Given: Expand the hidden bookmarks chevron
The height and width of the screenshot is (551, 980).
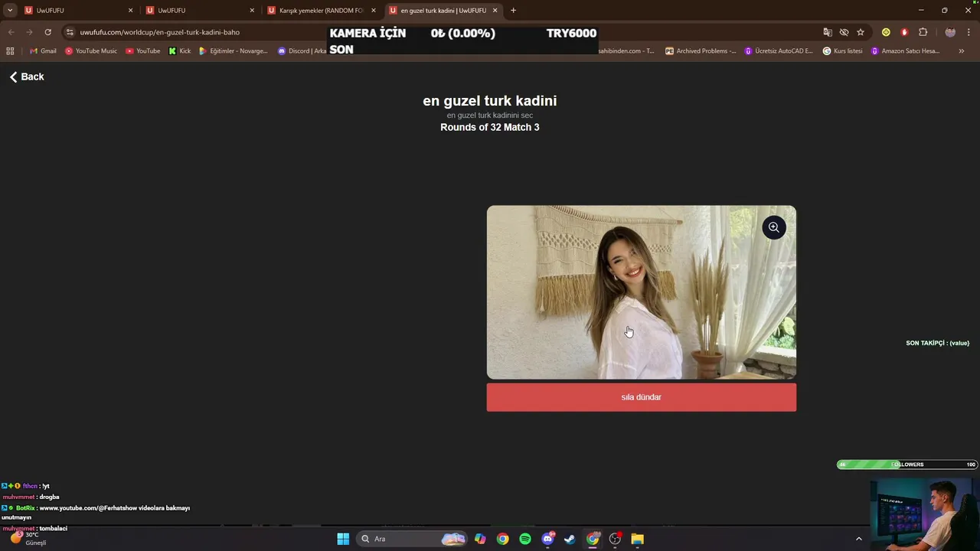Looking at the screenshot, I should 961,51.
